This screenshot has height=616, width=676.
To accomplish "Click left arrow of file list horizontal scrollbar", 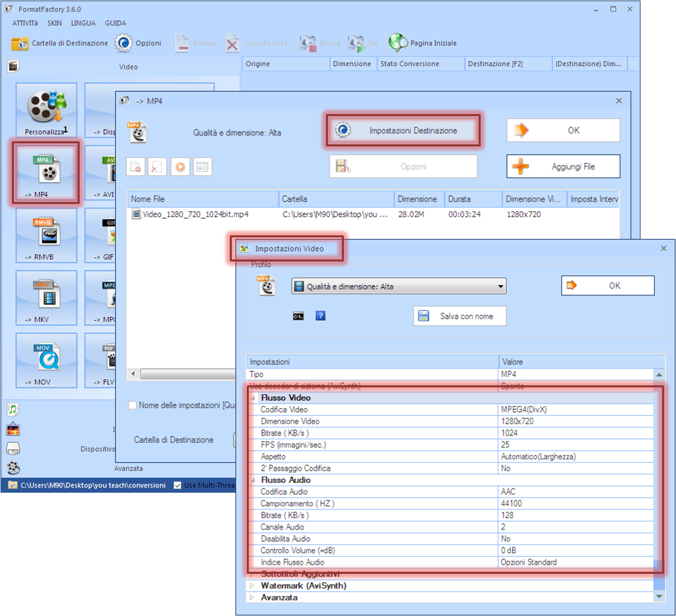I will coord(134,374).
